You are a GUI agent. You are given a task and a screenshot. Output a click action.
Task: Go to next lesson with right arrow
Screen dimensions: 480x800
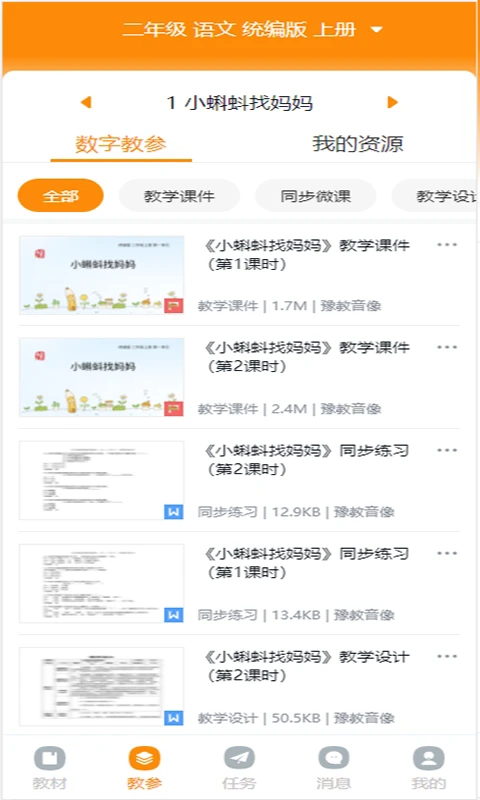[x=392, y=103]
